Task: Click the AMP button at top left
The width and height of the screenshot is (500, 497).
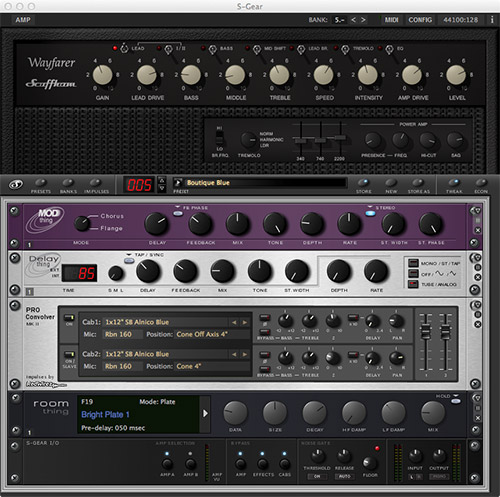Action: tap(23, 20)
